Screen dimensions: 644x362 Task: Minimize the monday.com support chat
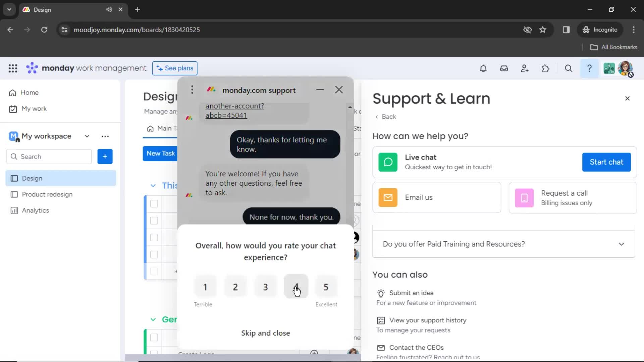pos(320,89)
